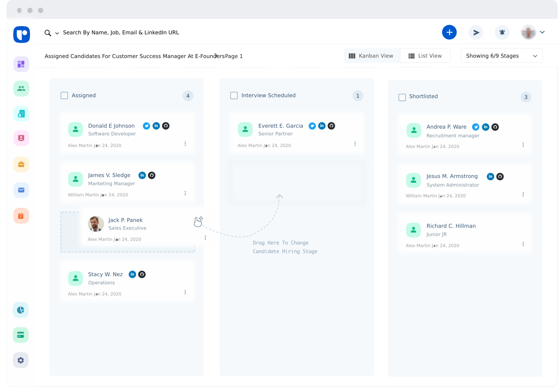The image size is (560, 392).
Task: Open James V. Sledge's GitHub icon
Action: point(152,175)
